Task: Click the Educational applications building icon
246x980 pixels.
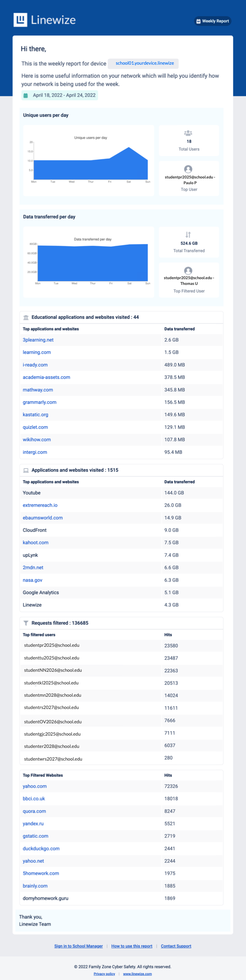Action: [x=26, y=317]
